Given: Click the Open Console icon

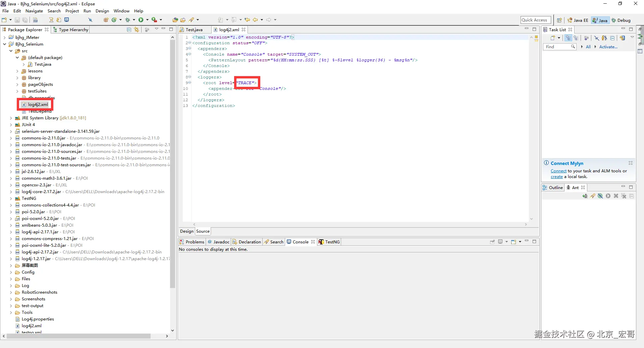Looking at the screenshot, I should (513, 242).
